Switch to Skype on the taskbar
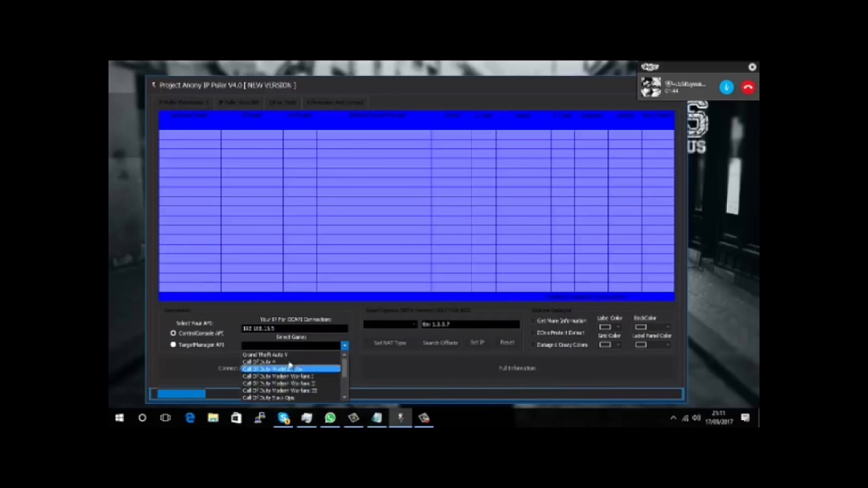This screenshot has height=488, width=868. [x=283, y=418]
